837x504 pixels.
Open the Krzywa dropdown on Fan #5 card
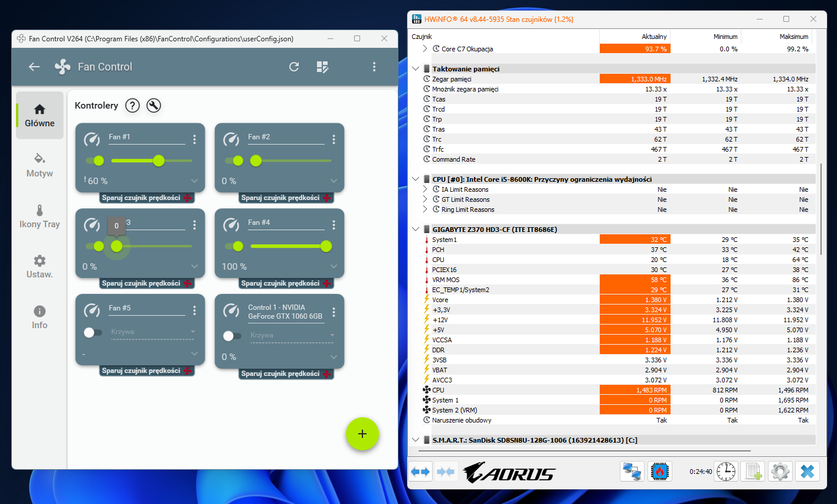click(x=152, y=332)
